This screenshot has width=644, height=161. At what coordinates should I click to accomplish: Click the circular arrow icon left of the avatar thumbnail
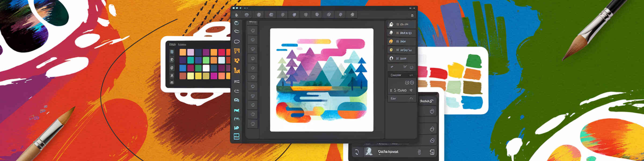pos(357,152)
